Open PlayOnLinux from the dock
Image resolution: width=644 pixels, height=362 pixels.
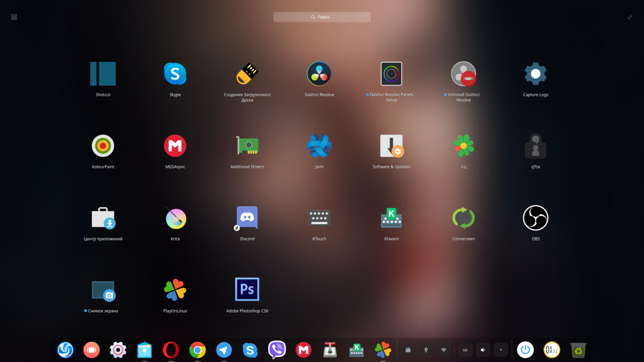click(x=383, y=350)
